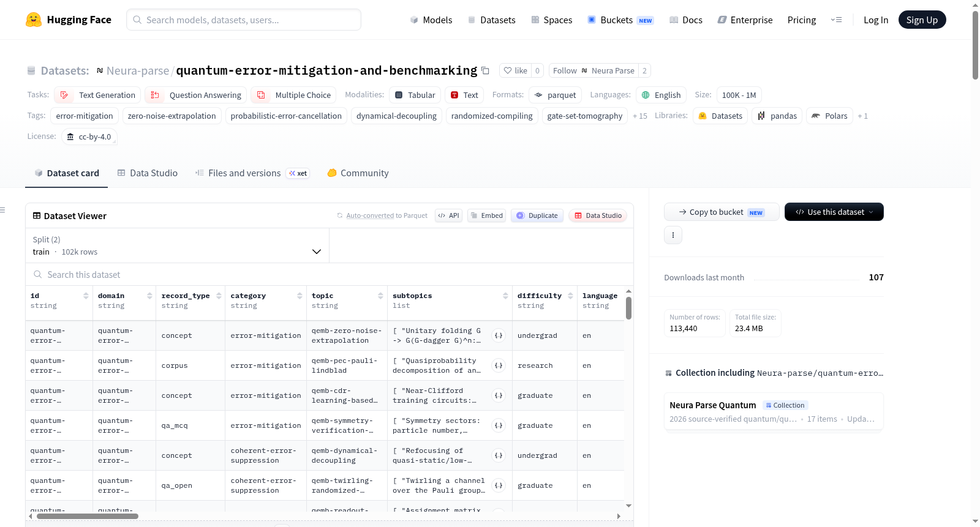Image resolution: width=980 pixels, height=527 pixels.
Task: Select error-mitigation tag
Action: (x=85, y=116)
